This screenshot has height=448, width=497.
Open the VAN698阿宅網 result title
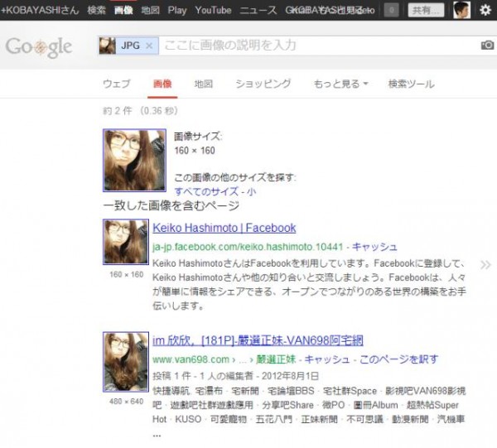coord(258,340)
